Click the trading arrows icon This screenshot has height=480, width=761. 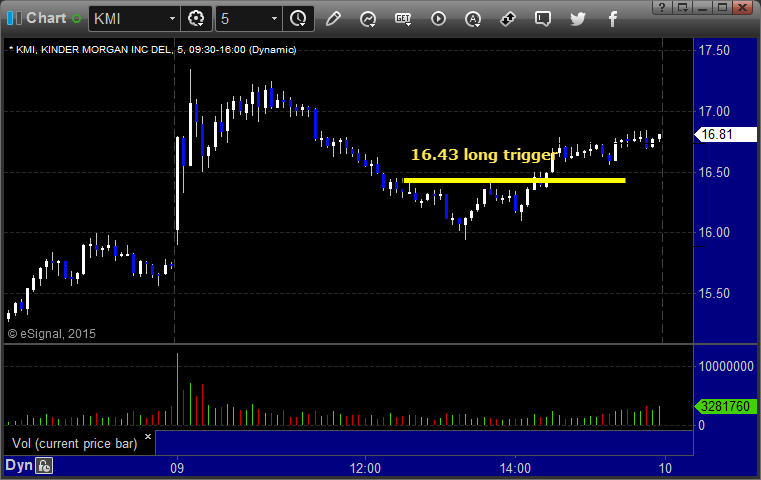pos(508,19)
